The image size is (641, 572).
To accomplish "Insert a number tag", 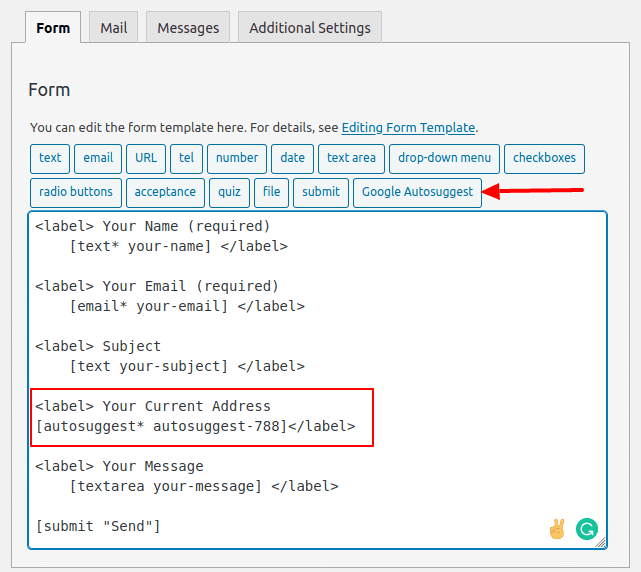I will [237, 158].
